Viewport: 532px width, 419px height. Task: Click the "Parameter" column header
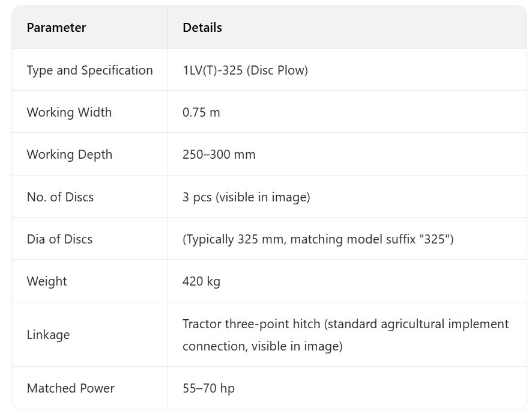(x=56, y=28)
